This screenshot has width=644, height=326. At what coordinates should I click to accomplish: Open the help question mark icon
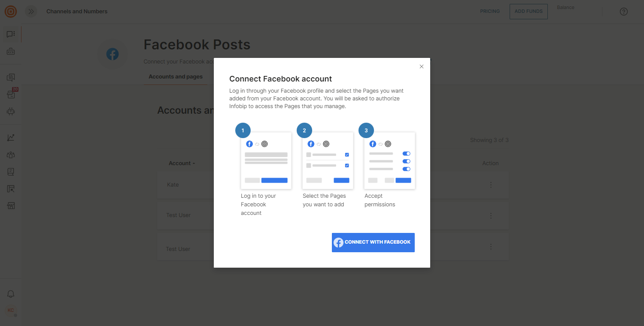(x=624, y=12)
